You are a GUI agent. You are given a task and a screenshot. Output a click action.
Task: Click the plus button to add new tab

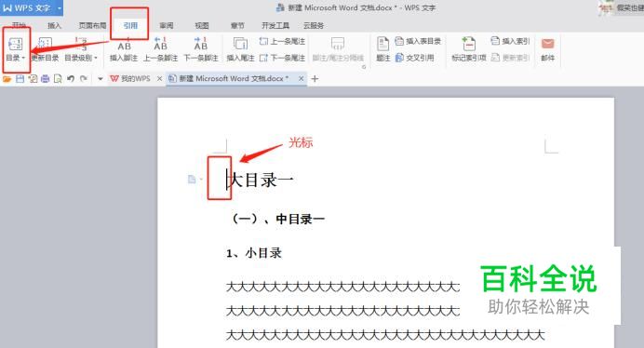coord(315,78)
